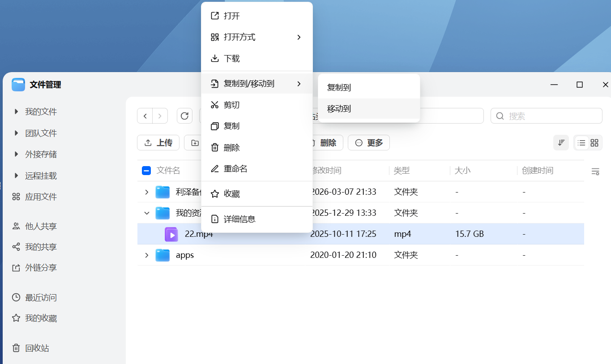Open the column settings icon
Screen dimensions: 611x364
click(595, 171)
